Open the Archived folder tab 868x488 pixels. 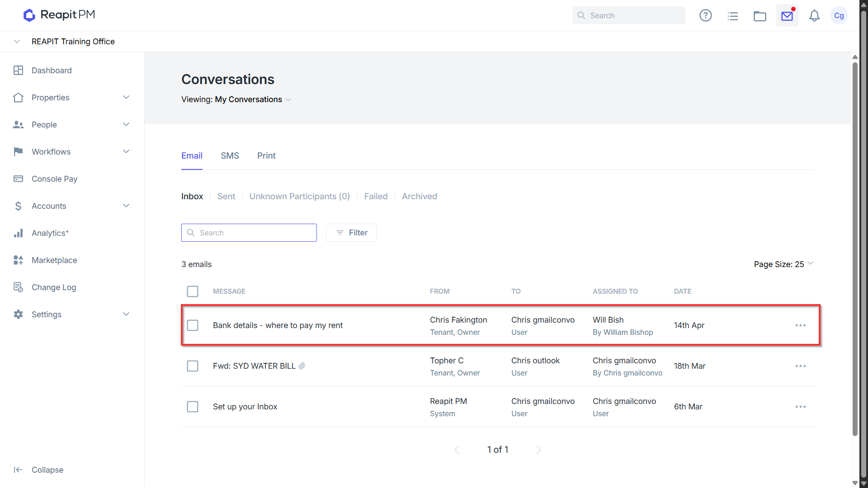(420, 197)
